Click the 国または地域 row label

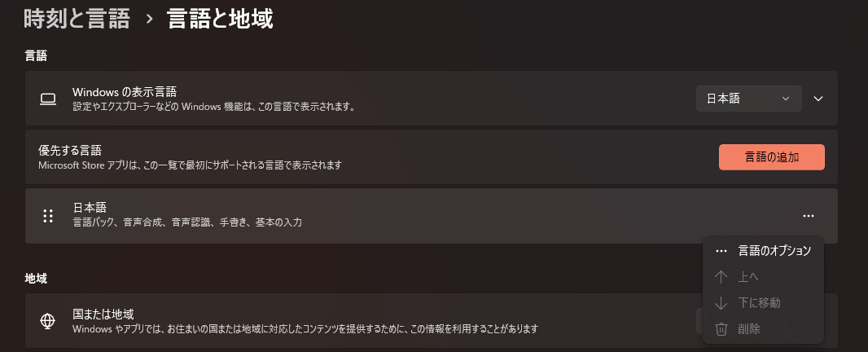[x=103, y=315]
